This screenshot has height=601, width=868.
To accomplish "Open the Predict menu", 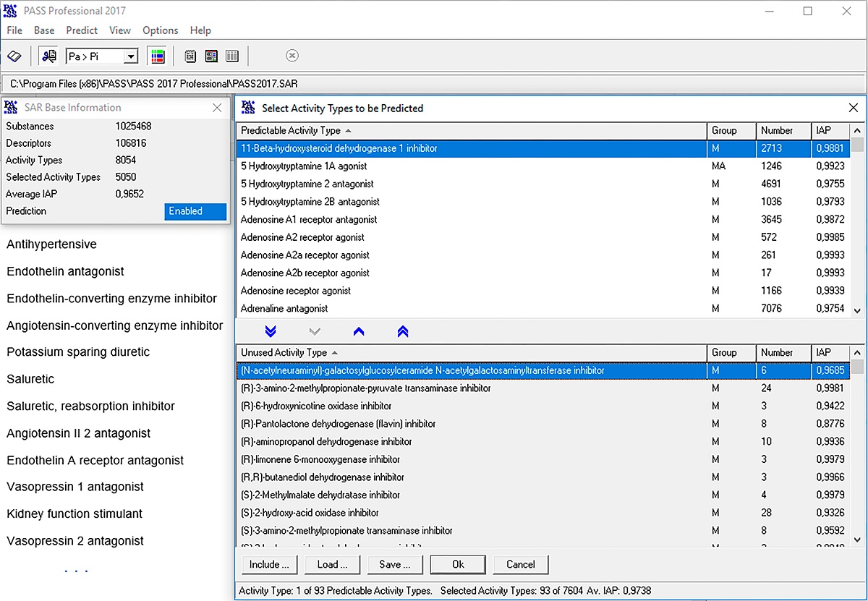I will (82, 30).
